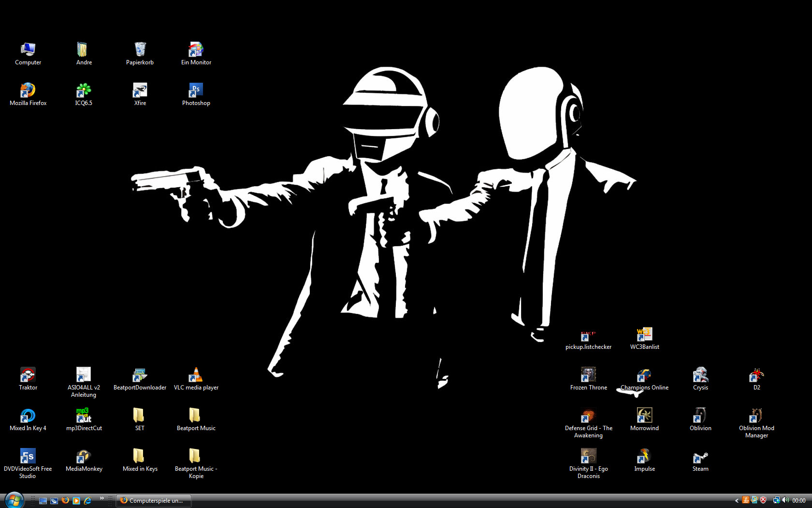This screenshot has height=508, width=812.
Task: Open the Andre user folder icon
Action: click(84, 54)
